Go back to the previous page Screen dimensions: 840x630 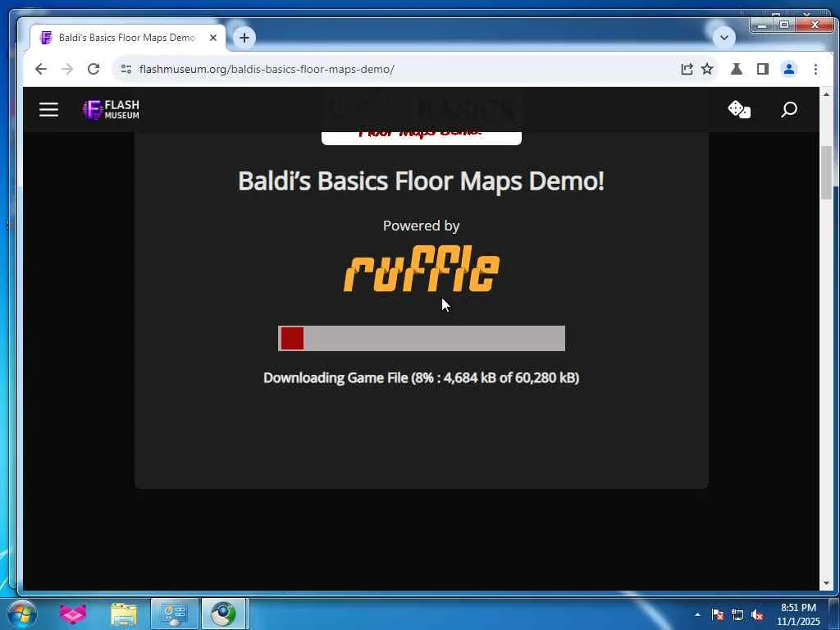pyautogui.click(x=41, y=69)
